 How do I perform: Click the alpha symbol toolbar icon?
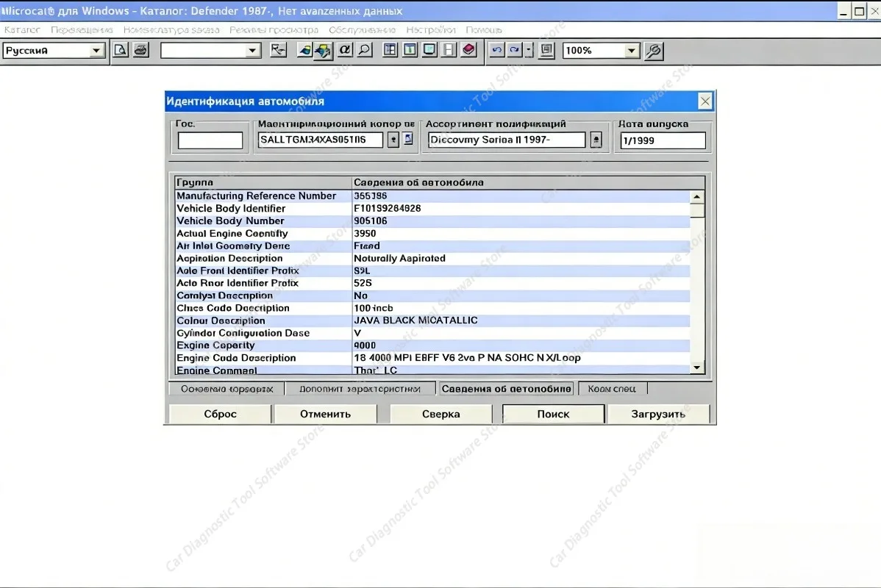click(x=344, y=50)
